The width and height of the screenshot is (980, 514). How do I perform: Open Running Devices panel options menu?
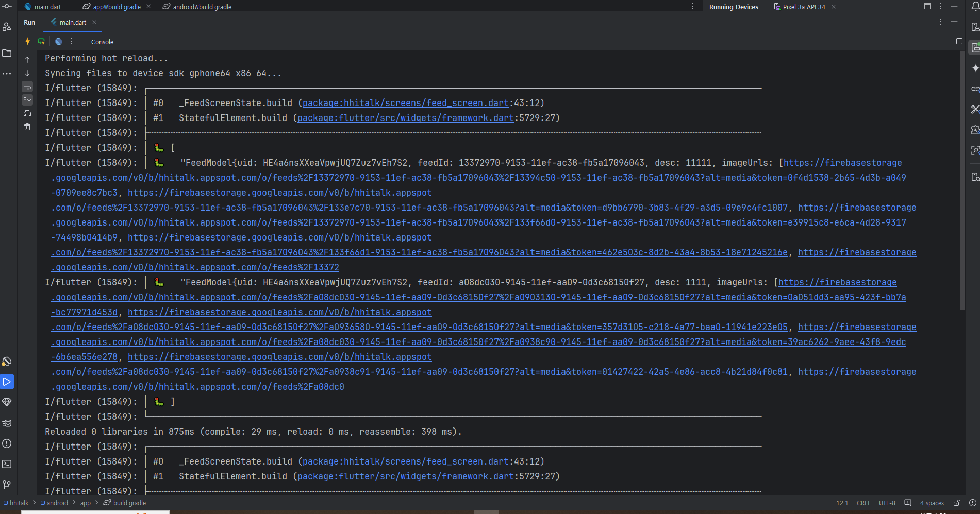tap(941, 6)
